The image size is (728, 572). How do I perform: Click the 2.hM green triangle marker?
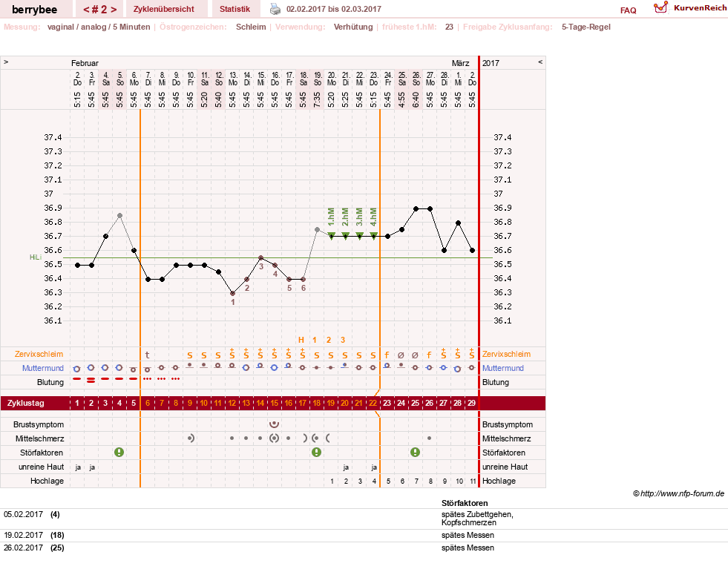[x=345, y=236]
